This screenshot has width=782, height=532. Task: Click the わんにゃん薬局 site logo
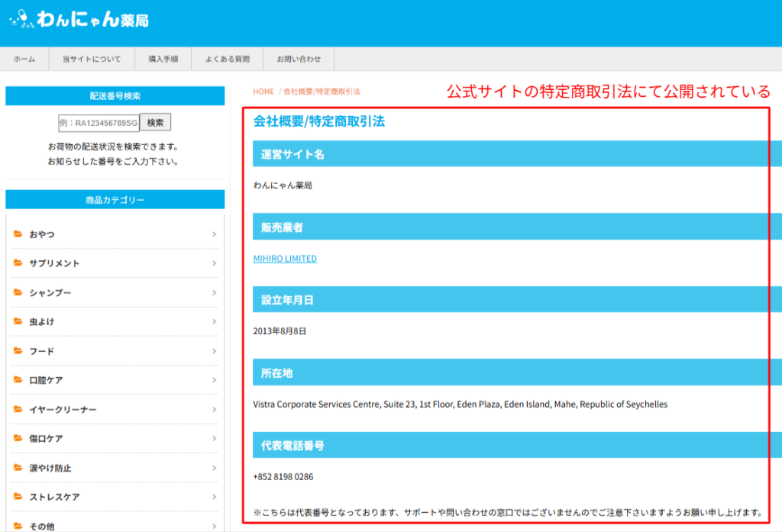pos(79,19)
